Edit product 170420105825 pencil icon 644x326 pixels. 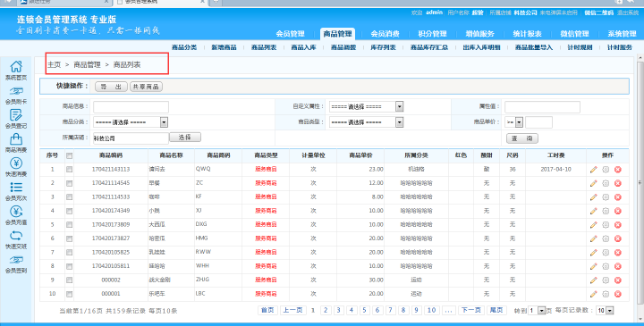tap(594, 253)
